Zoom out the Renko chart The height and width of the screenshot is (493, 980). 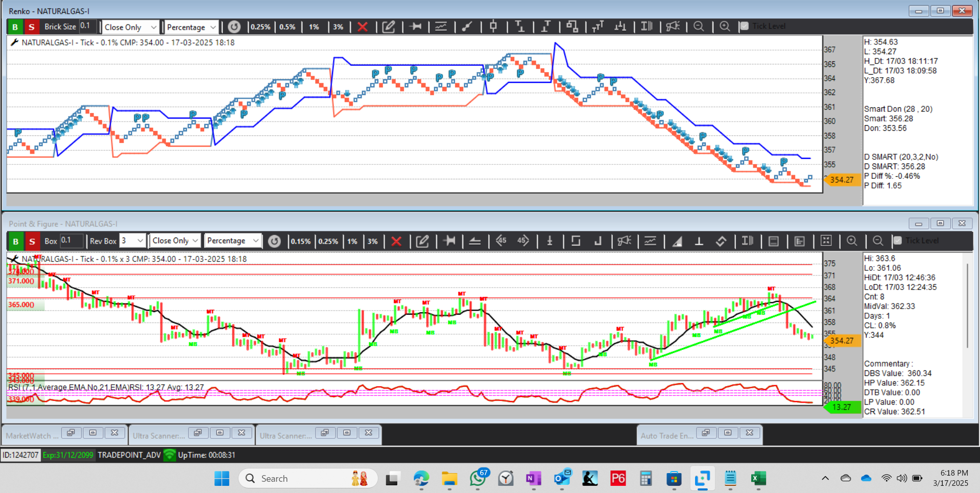pos(699,26)
